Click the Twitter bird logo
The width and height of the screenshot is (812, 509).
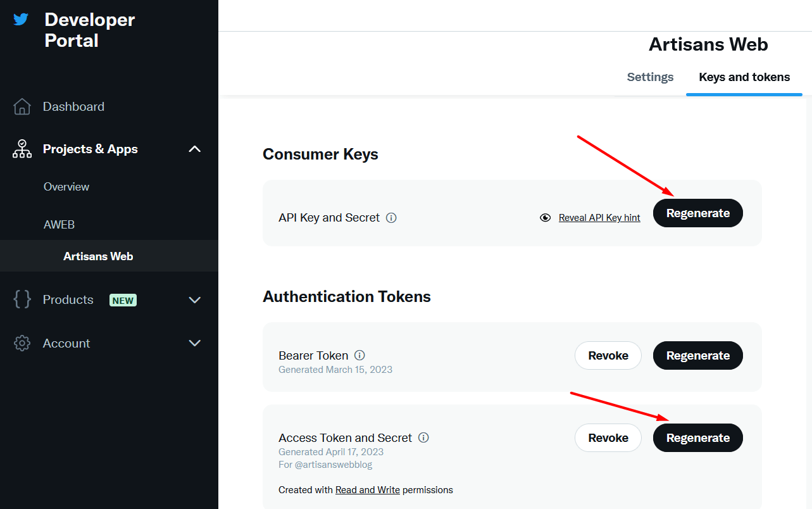coord(21,19)
